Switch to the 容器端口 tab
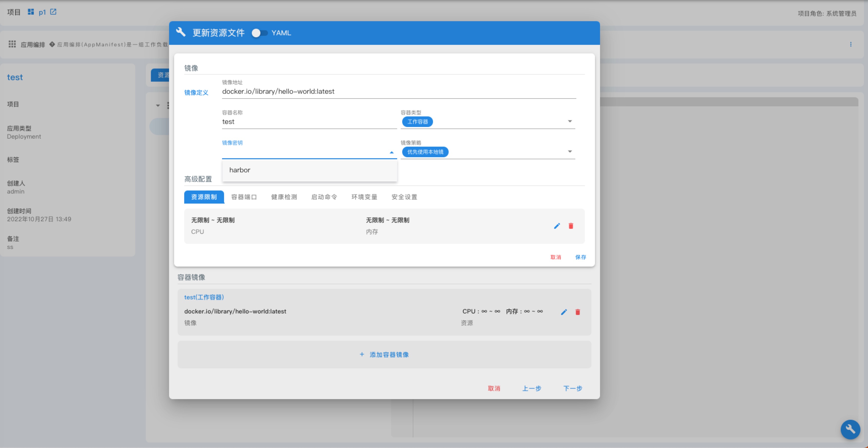Image resolution: width=868 pixels, height=448 pixels. pos(244,197)
